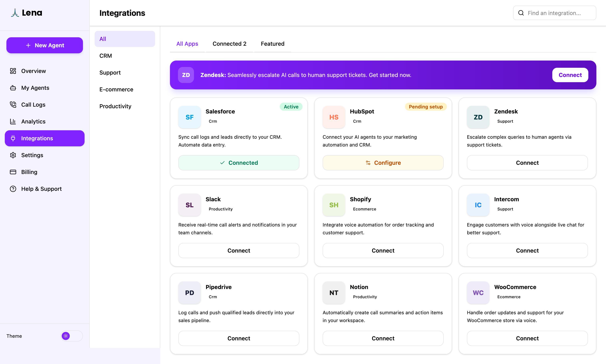Click the Billing card icon

click(13, 172)
